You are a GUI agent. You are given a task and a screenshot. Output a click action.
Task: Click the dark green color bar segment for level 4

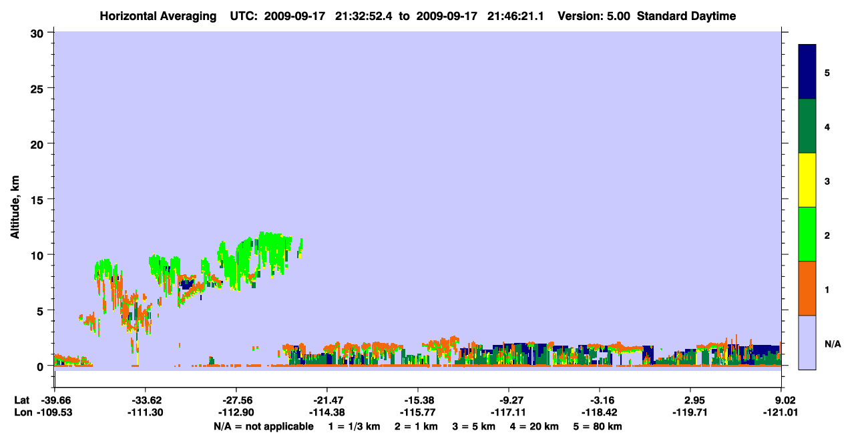point(807,126)
